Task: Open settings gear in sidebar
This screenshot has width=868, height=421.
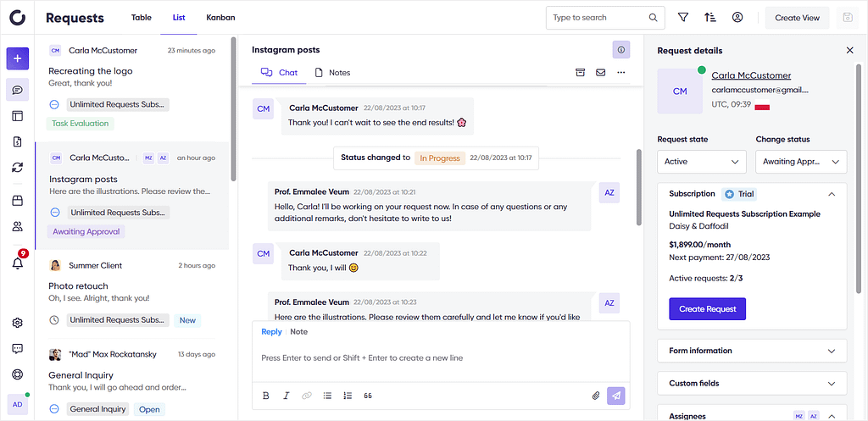Action: [18, 323]
